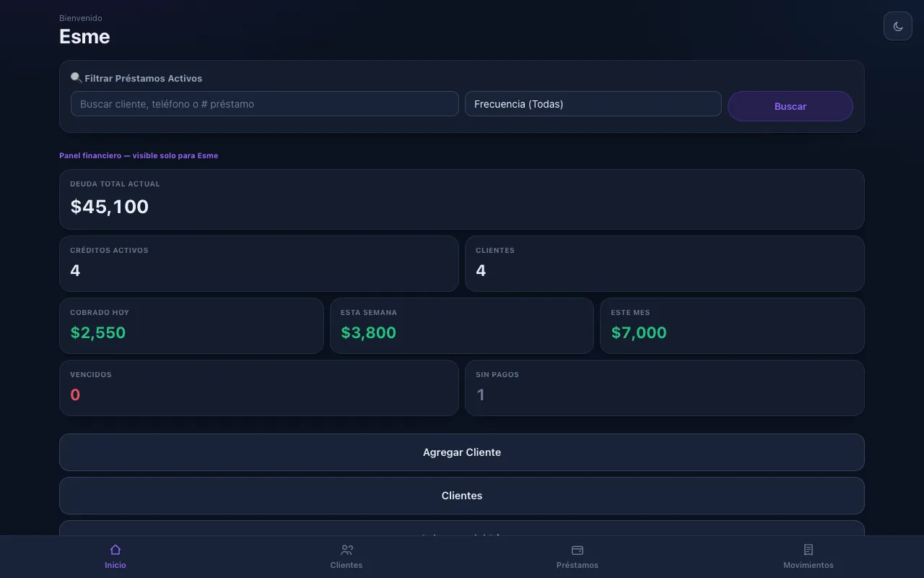Select the Esta Semana $3,800 card
This screenshot has width=924, height=578.
[462, 326]
